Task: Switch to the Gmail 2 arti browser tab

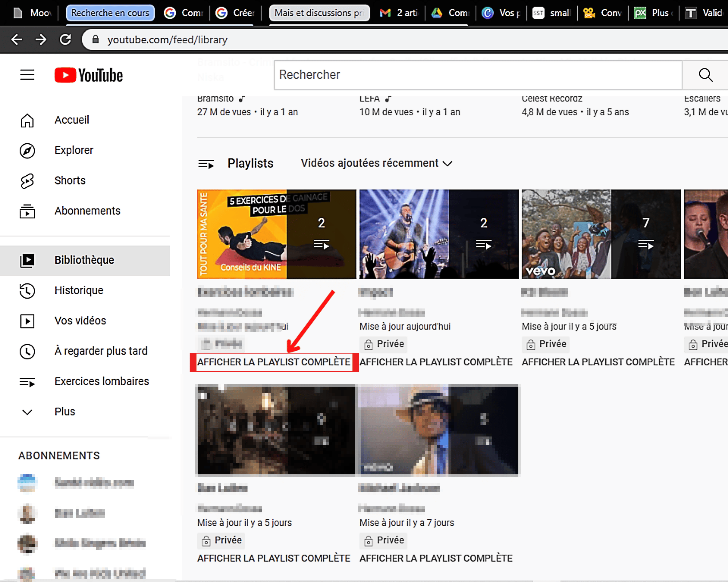Action: click(x=399, y=13)
